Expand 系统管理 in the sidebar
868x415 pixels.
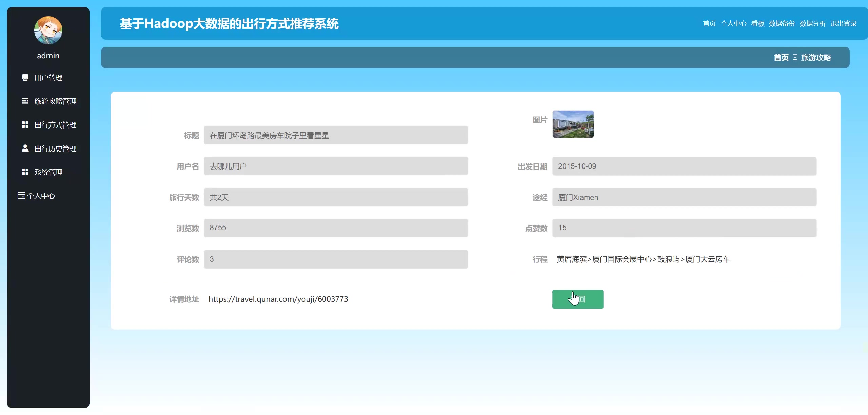pos(48,172)
